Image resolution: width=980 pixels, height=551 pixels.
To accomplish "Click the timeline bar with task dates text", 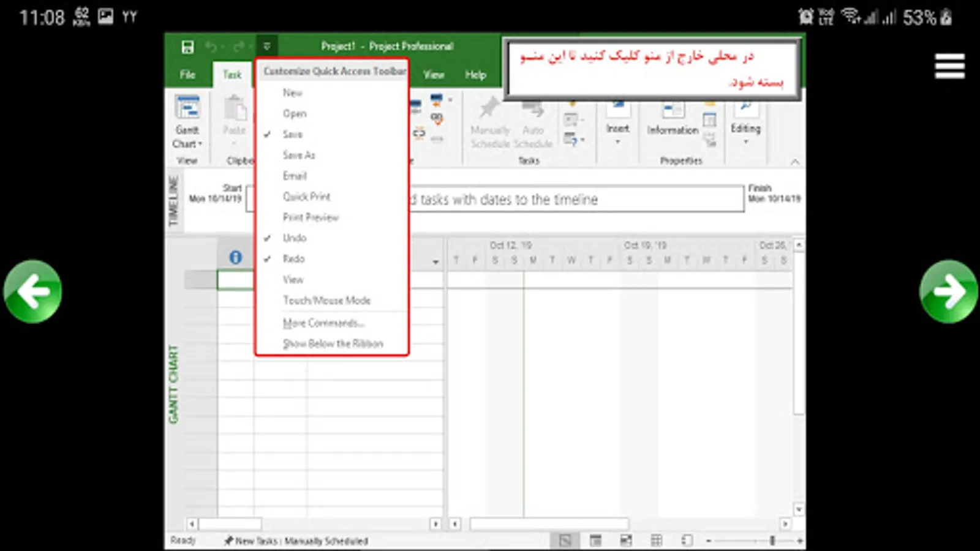I will pos(495,199).
